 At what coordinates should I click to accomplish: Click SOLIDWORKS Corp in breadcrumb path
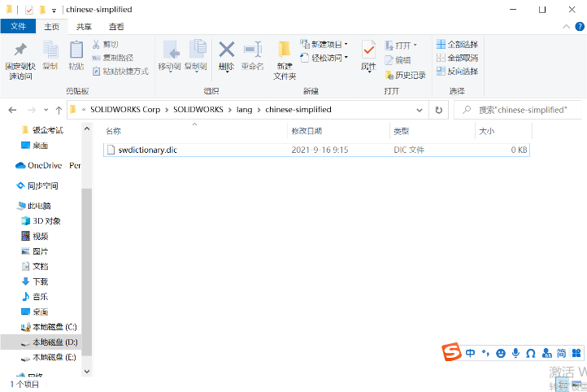(x=125, y=110)
